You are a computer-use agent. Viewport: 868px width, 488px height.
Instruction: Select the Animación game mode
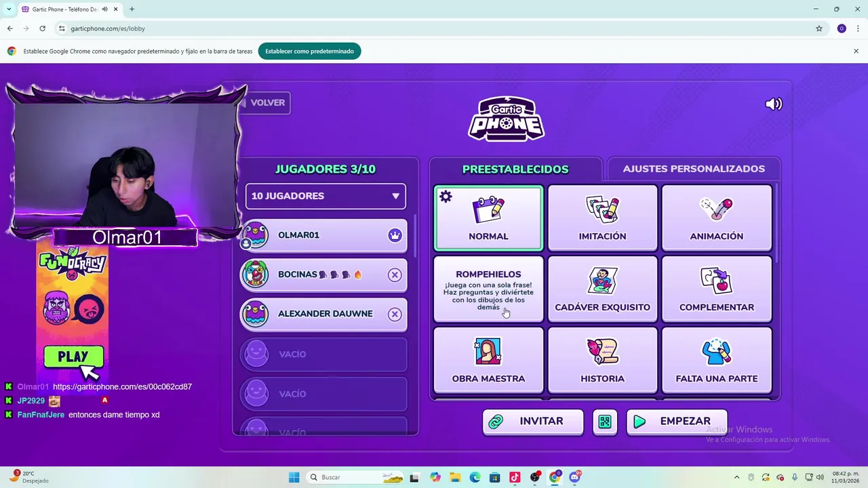click(716, 218)
